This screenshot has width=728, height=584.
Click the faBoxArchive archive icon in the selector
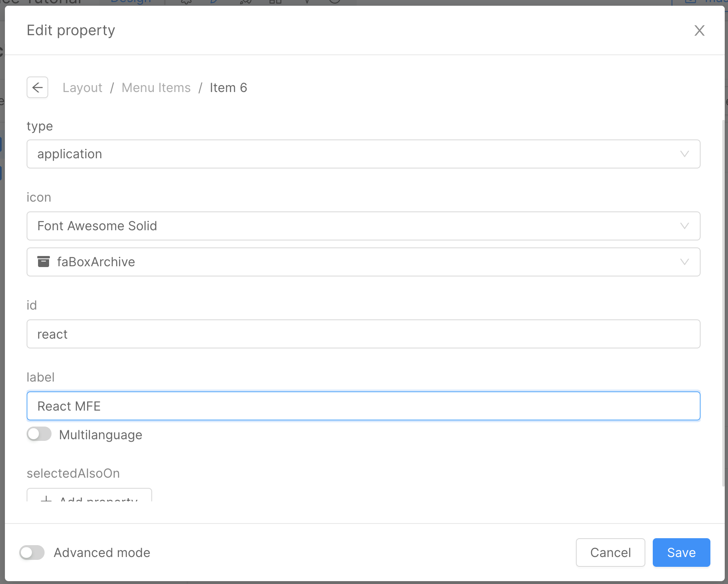coord(43,262)
